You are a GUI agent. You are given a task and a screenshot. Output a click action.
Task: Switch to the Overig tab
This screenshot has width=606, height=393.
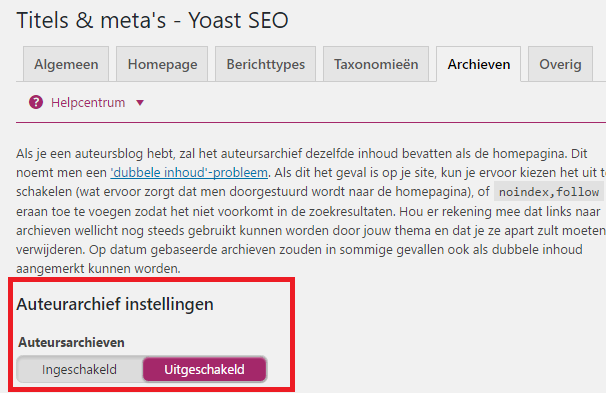click(560, 64)
